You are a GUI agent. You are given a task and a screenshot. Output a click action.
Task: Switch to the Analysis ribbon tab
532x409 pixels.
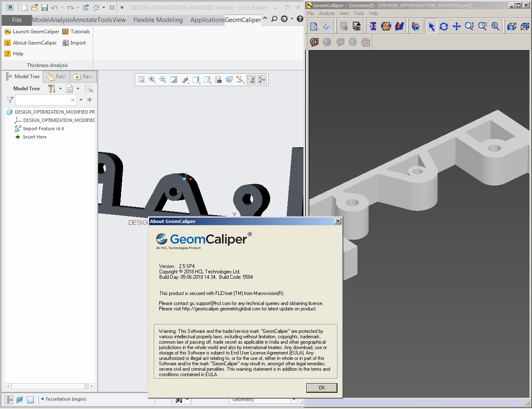coord(61,20)
